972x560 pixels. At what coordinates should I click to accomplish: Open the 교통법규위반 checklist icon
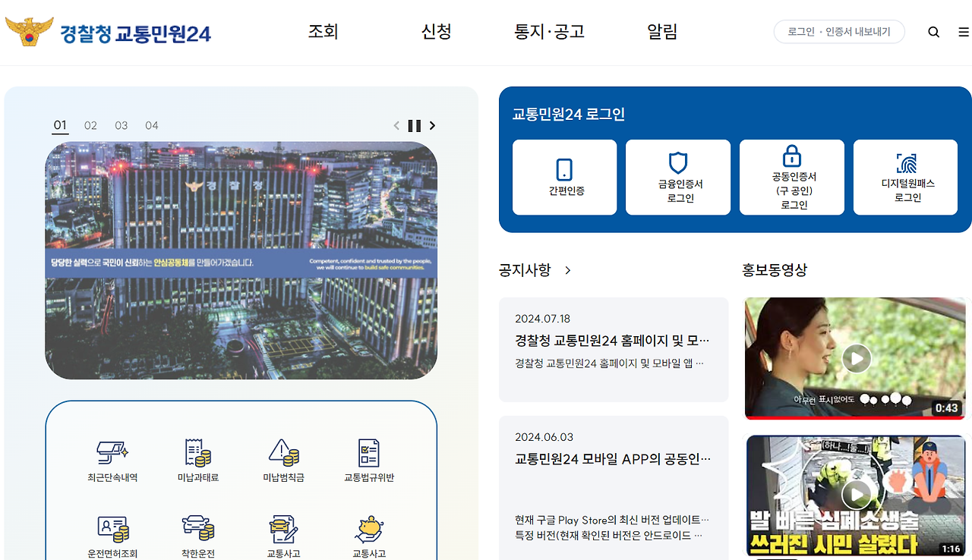369,453
